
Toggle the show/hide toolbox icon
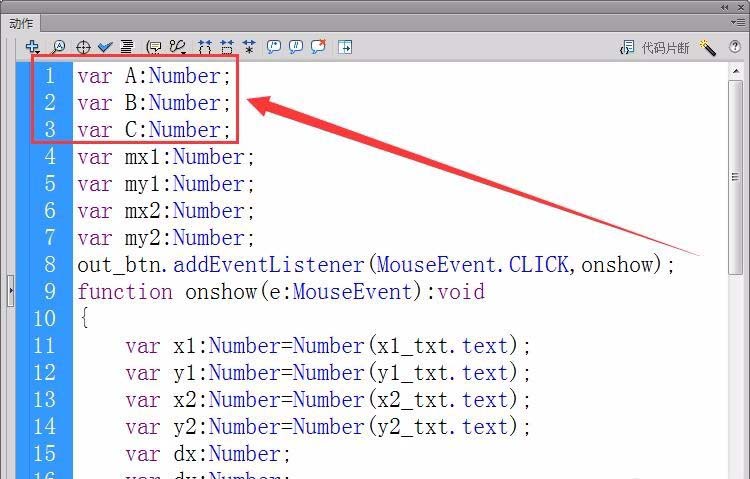pos(345,47)
